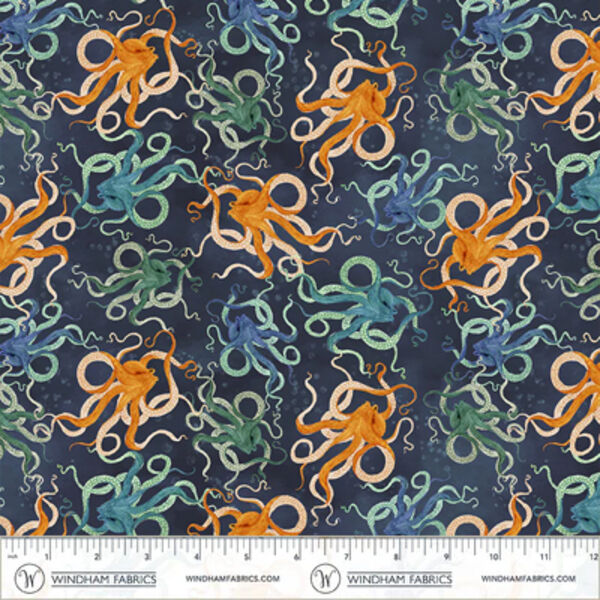This screenshot has width=600, height=600.
Task: Click the ruler number 6
Action: click(297, 556)
